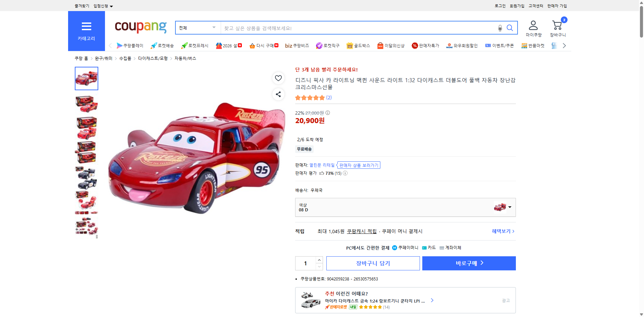Click the search magnifier icon
This screenshot has width=644, height=317.
510,28
